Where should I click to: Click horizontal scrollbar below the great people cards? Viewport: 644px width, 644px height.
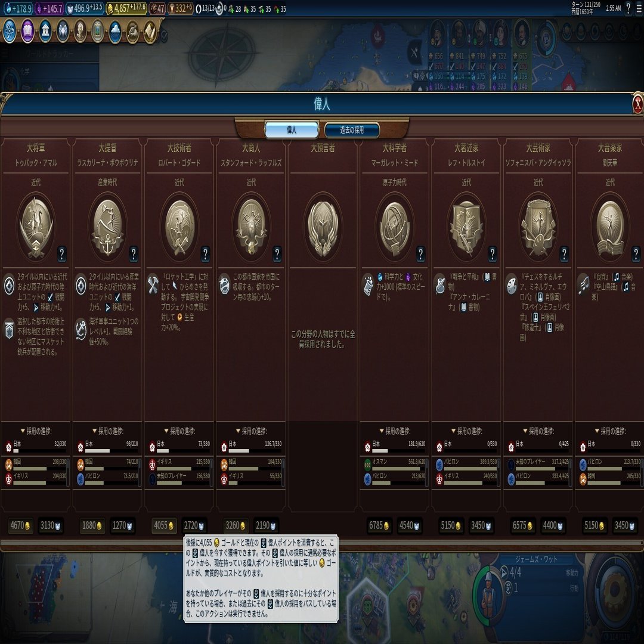pos(322,544)
